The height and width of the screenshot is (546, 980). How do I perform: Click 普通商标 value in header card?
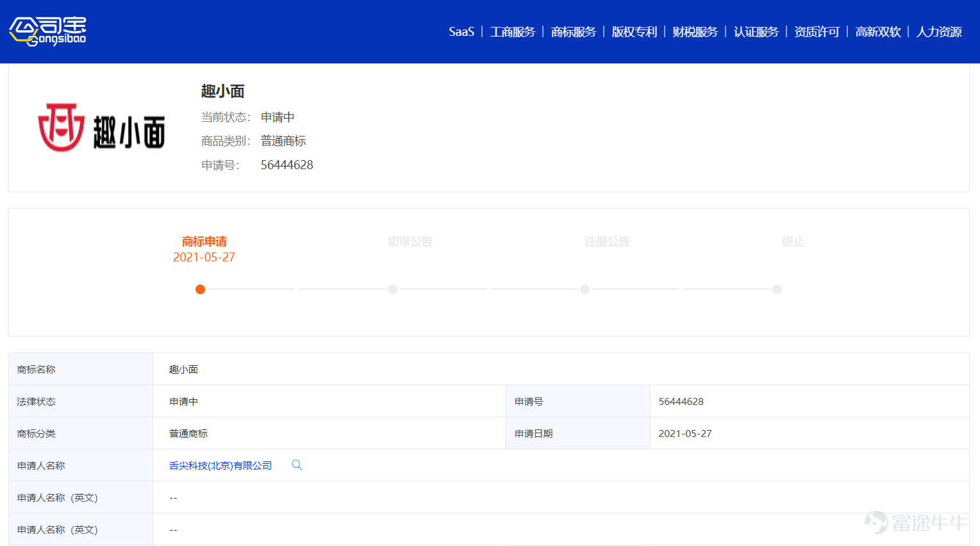point(283,141)
